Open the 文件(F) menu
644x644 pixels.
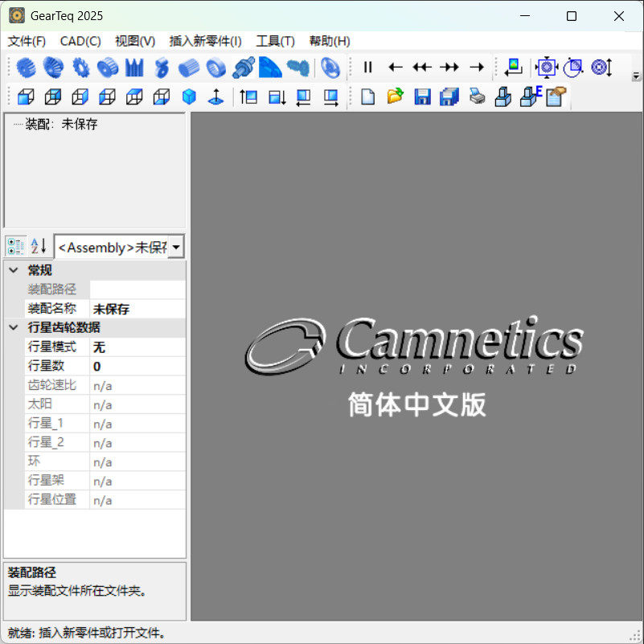(25, 41)
